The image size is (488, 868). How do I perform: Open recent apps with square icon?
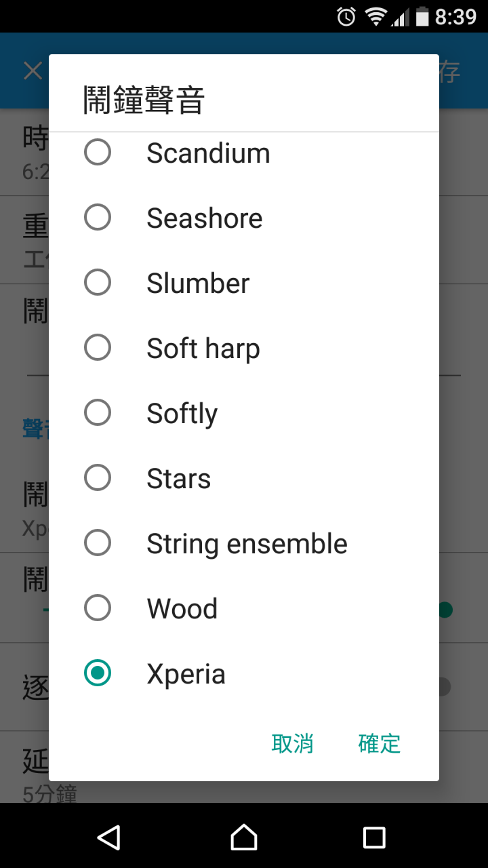(x=374, y=837)
